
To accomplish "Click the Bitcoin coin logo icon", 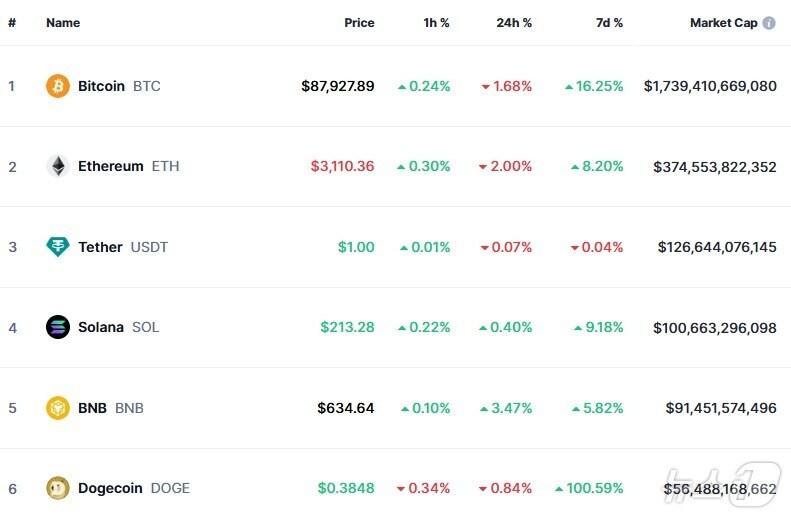I will click(58, 86).
